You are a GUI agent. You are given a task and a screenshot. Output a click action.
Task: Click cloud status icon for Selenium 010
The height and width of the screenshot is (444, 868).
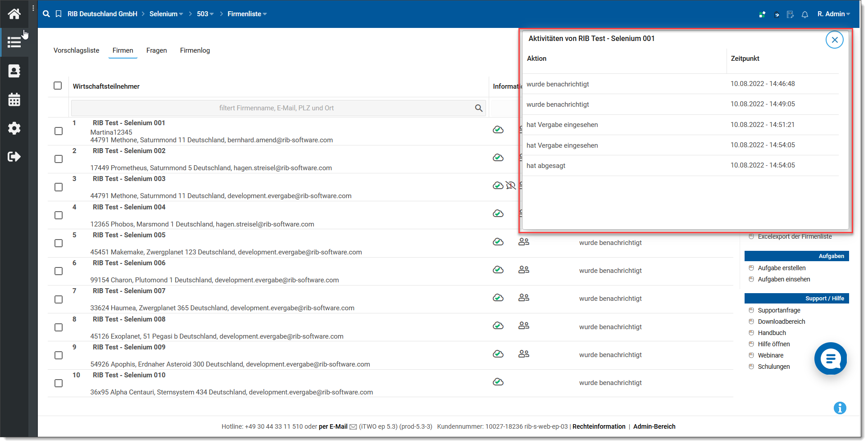click(498, 382)
